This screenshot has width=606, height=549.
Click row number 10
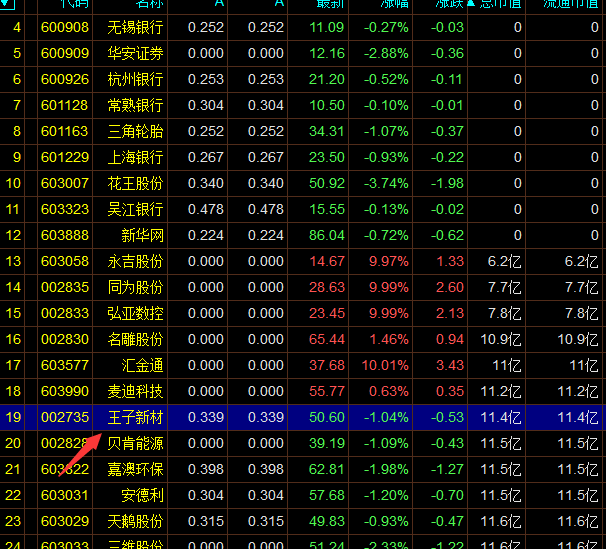[13, 183]
